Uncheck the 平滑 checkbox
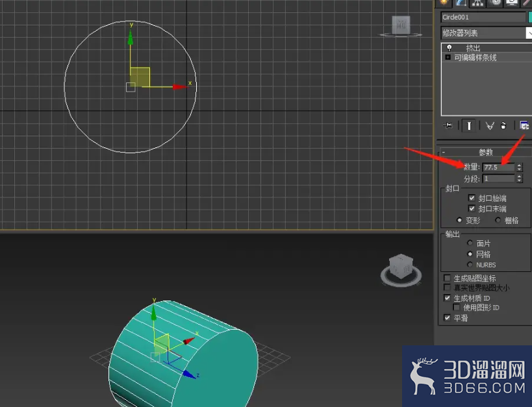Screen dimensions: 532x407 pos(447,318)
